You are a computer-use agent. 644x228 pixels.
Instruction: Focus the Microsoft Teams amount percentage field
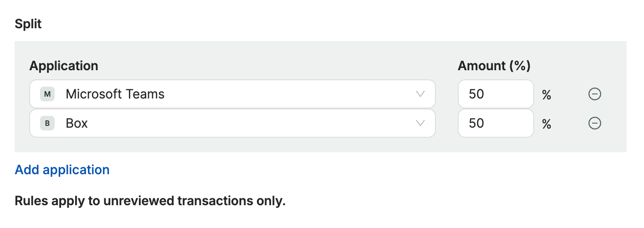(x=495, y=94)
